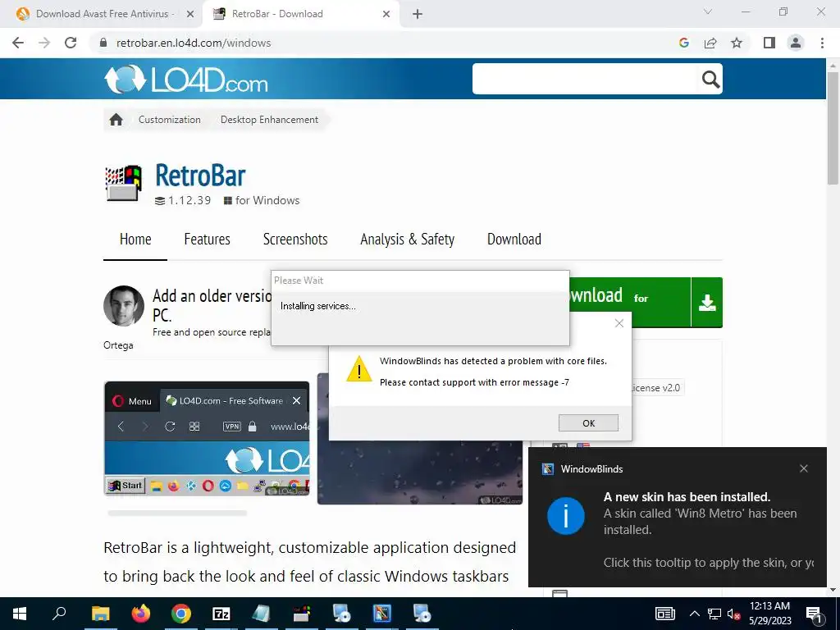Click the muted volume tray icon

[733, 614]
